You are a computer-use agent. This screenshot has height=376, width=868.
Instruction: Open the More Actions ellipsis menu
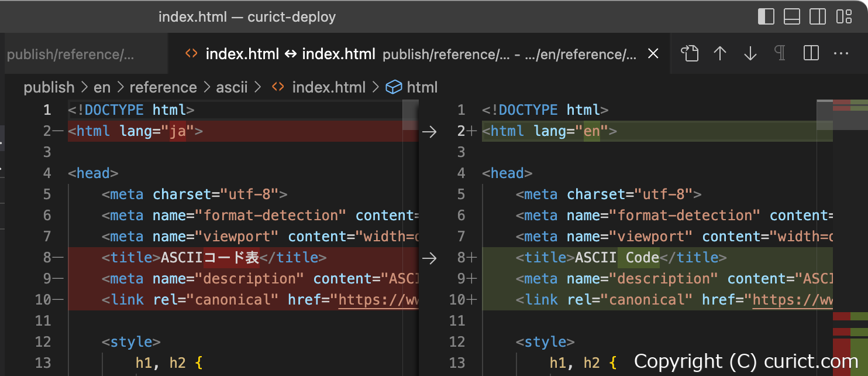[x=841, y=54]
